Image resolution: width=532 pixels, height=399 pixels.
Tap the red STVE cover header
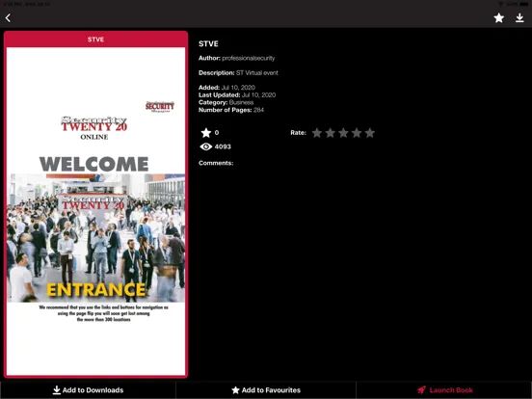click(96, 40)
